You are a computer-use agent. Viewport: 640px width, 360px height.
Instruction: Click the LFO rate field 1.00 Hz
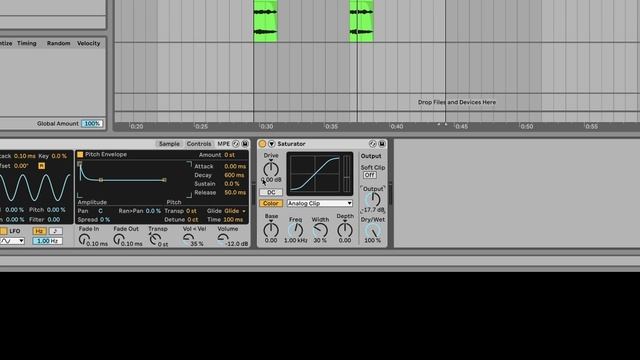click(47, 241)
